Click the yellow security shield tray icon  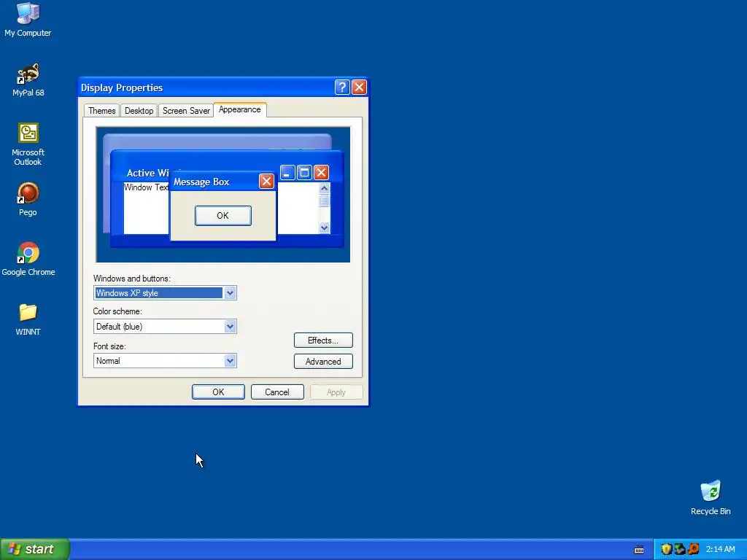666,549
